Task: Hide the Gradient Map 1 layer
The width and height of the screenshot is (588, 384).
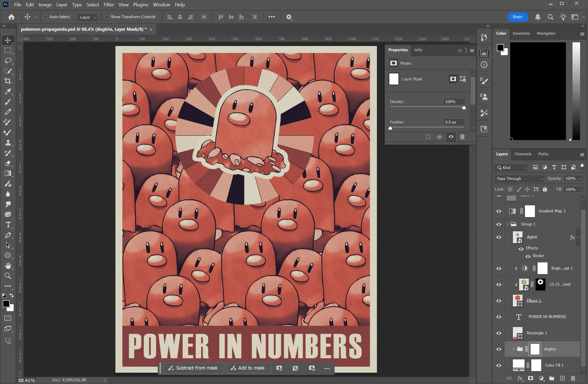Action: 499,211
